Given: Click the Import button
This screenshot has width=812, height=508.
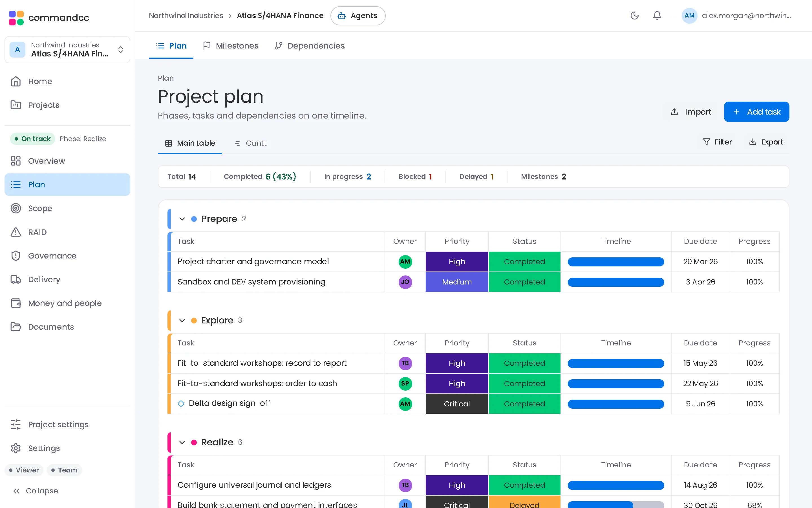Looking at the screenshot, I should tap(690, 112).
